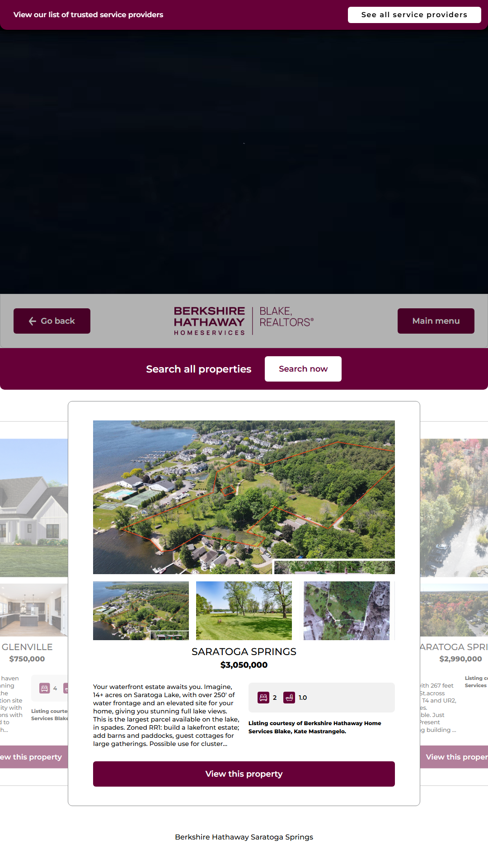The width and height of the screenshot is (488, 868).
Task: Open the Main menu
Action: [x=436, y=321]
